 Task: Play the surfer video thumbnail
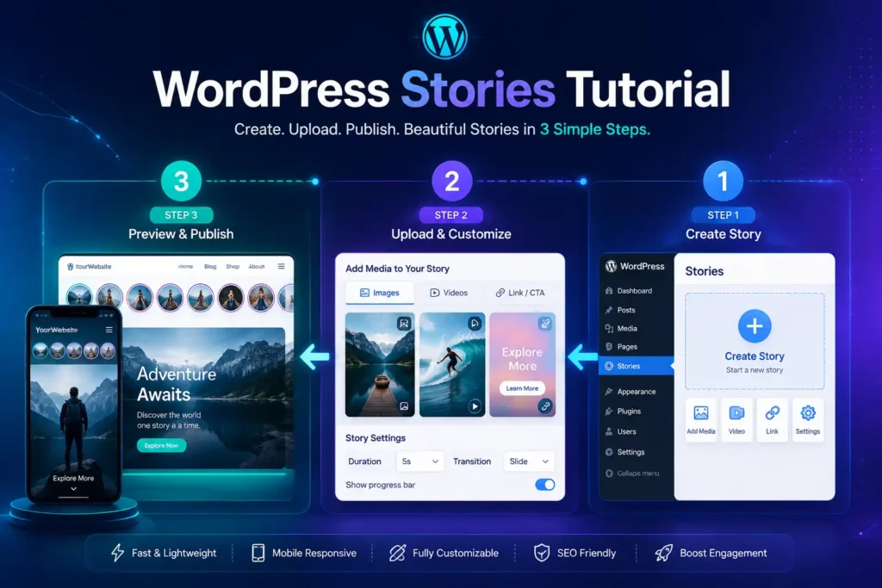pos(475,406)
